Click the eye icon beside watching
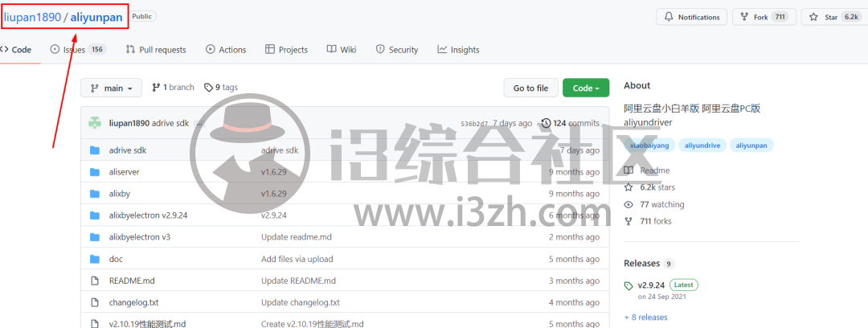This screenshot has height=328, width=868. (628, 204)
